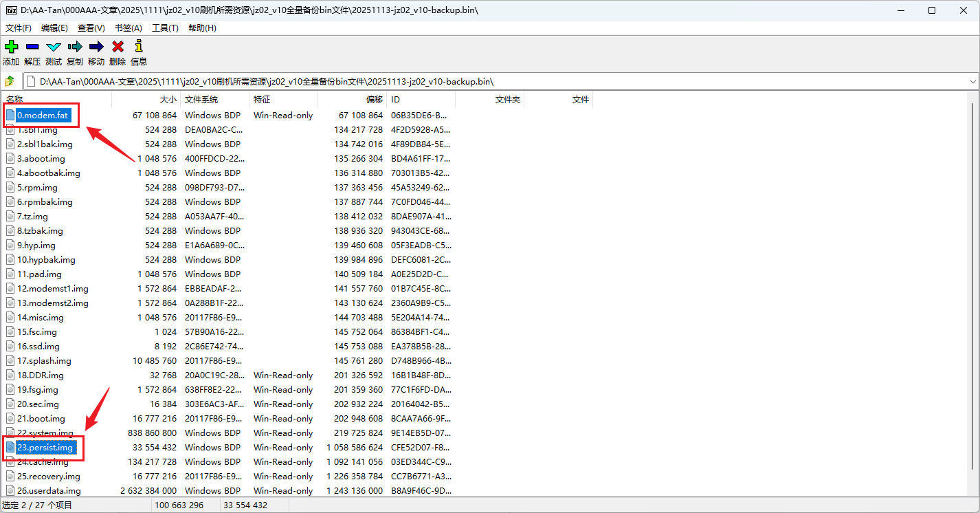Select the 26.userdata.img file
The height and width of the screenshot is (513, 980).
49,491
